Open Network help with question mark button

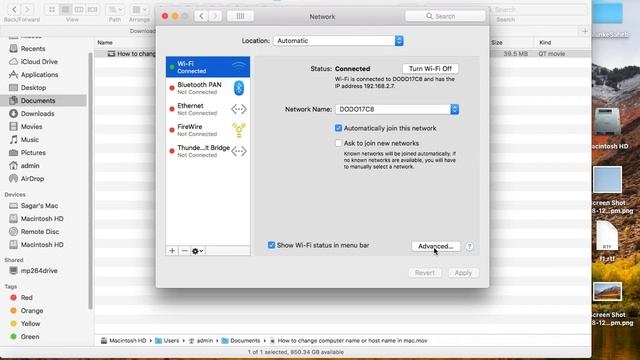point(469,246)
